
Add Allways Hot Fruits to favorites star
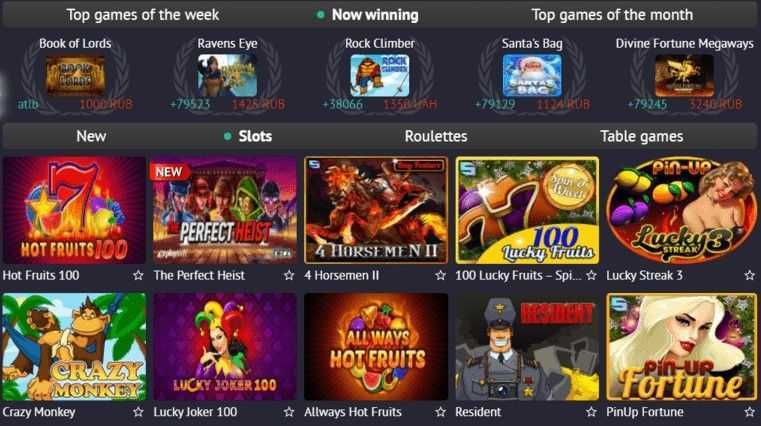click(440, 412)
